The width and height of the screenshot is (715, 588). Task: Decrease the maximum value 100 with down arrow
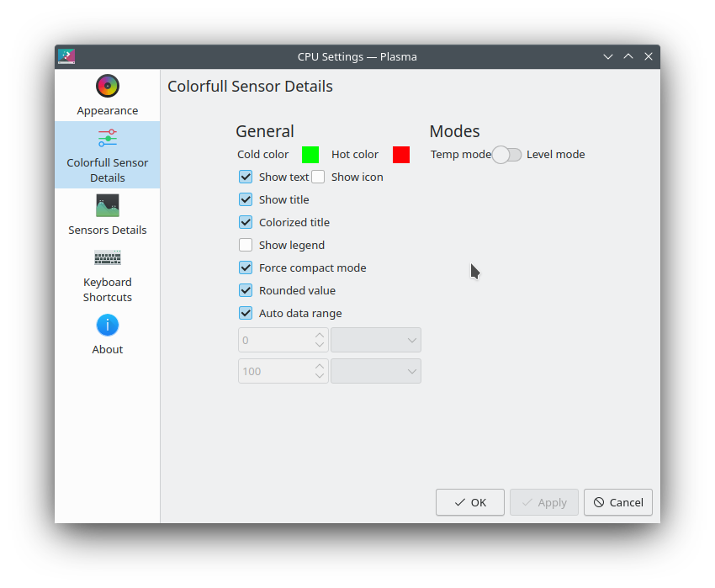click(320, 376)
